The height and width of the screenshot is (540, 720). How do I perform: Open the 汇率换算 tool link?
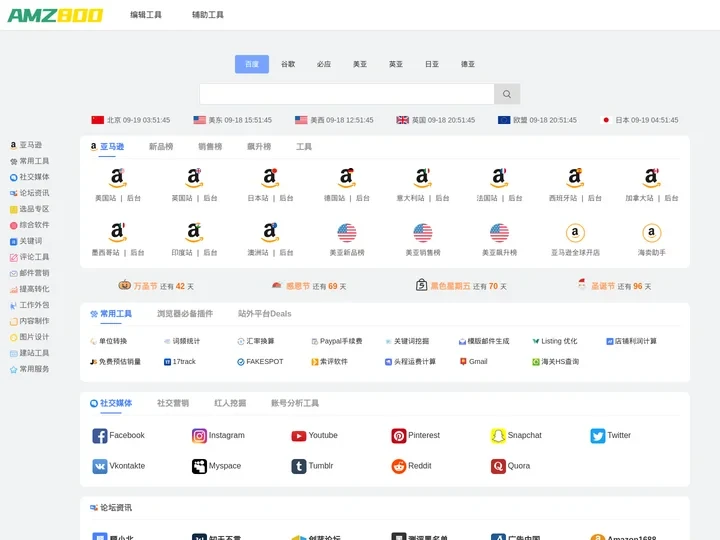[x=256, y=341]
